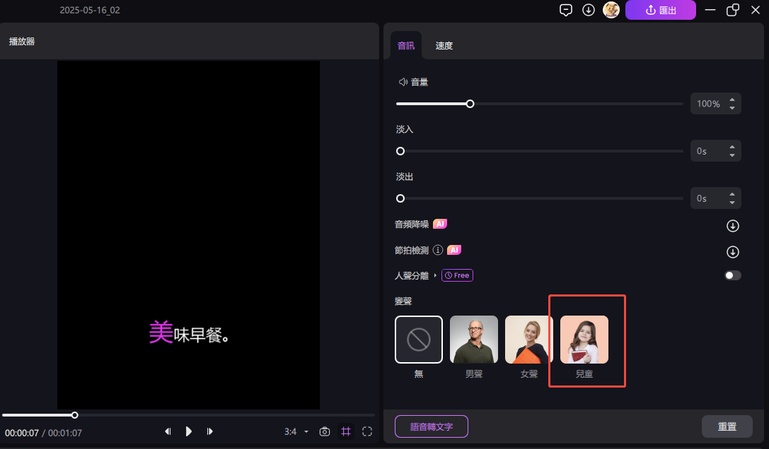Increase 淡入 value with the up arrow
Screen dimensions: 769x449
(x=732, y=147)
